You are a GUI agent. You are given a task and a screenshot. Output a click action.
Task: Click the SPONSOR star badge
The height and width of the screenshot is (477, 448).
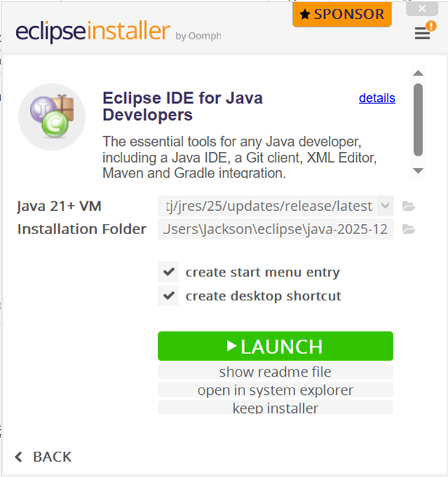click(x=342, y=15)
